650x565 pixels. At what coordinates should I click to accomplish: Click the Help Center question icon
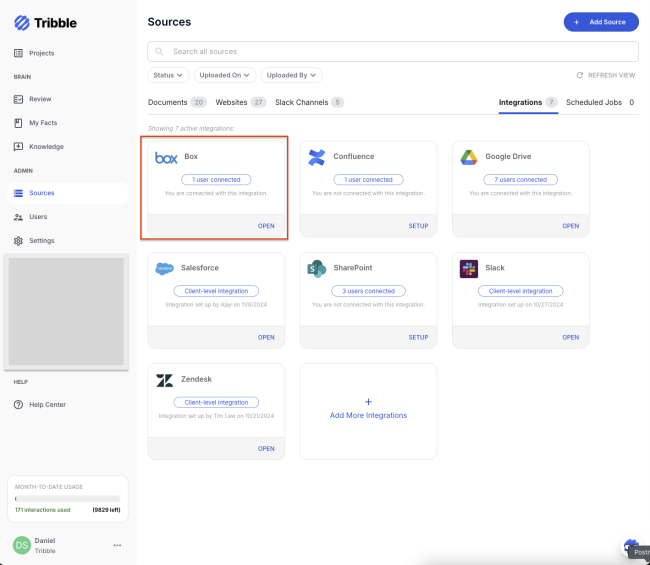[18, 405]
